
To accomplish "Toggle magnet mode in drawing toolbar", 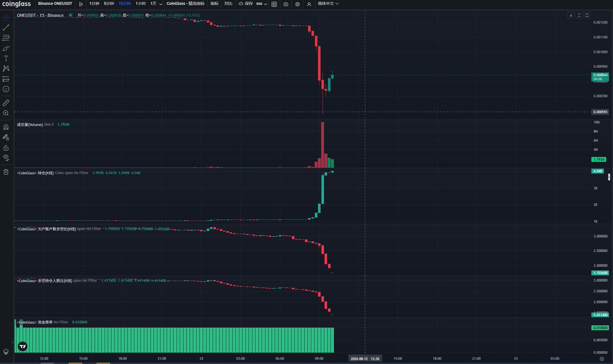I will 6,127.
